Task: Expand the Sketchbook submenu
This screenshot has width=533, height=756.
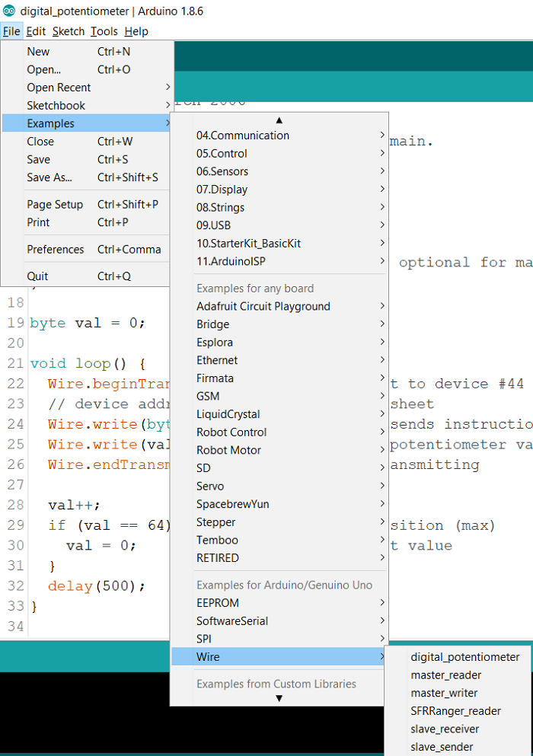Action: 87,105
